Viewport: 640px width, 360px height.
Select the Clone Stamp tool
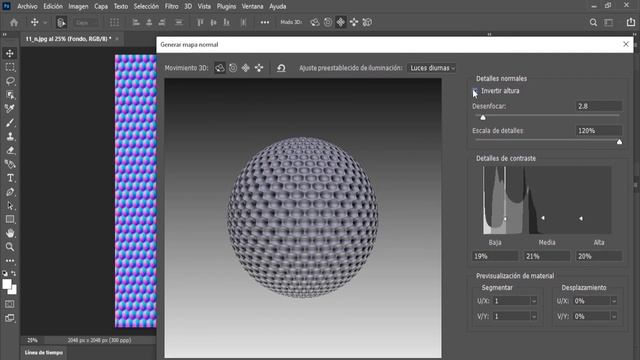point(10,136)
